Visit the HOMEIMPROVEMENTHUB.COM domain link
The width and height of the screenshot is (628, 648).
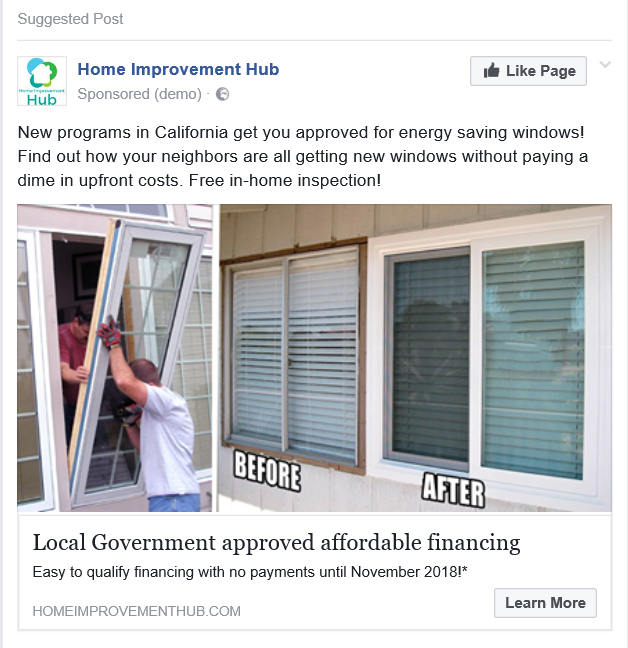pos(136,611)
